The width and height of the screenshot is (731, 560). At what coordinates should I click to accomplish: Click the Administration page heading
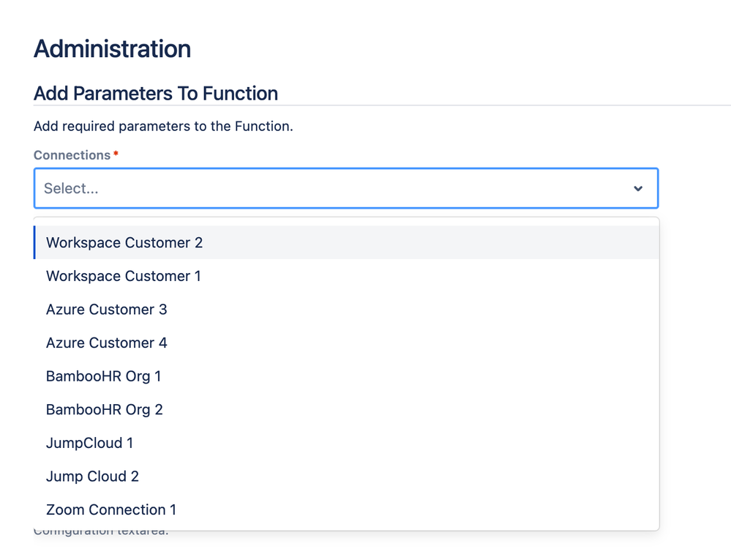111,49
